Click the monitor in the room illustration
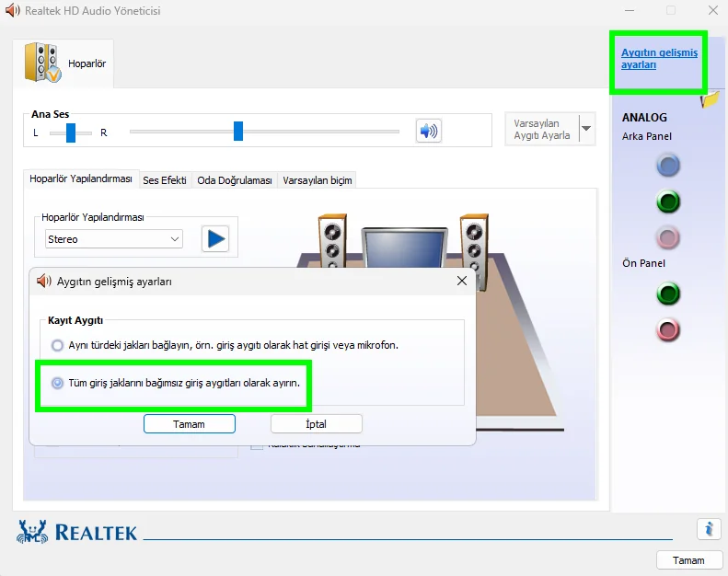This screenshot has height=576, width=728. click(404, 247)
